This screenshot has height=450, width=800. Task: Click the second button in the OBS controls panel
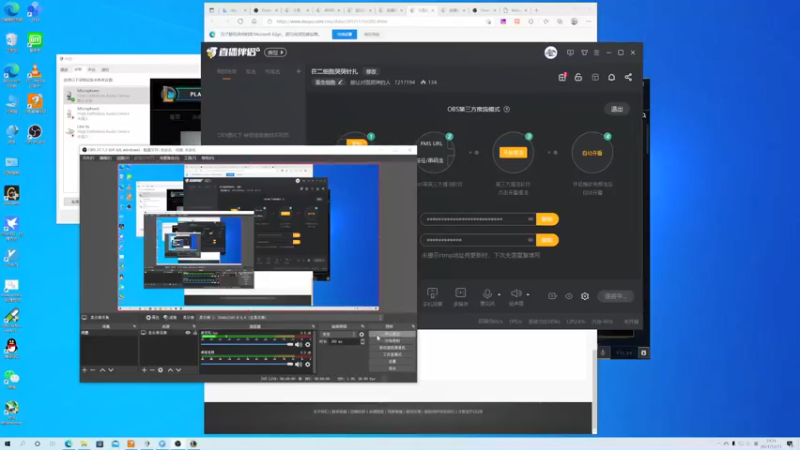click(392, 341)
